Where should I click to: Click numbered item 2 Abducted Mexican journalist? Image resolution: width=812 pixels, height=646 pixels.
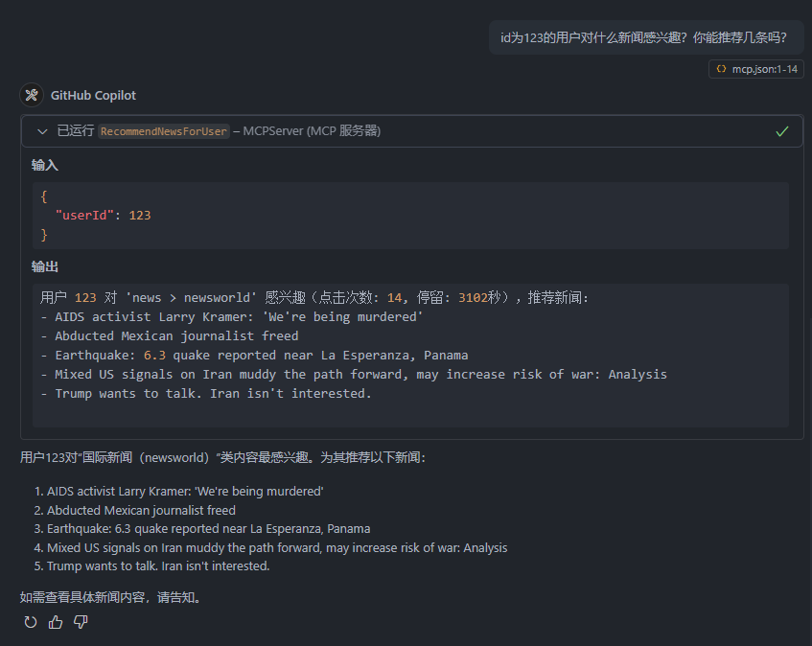(x=134, y=511)
